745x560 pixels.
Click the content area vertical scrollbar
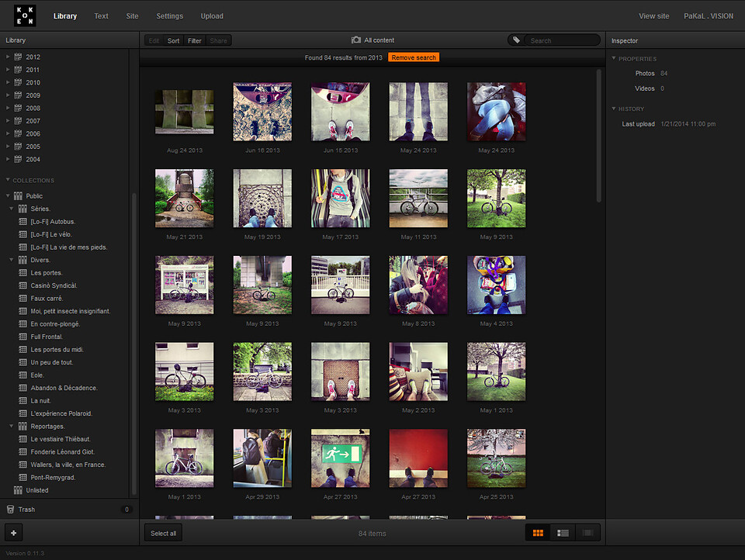598,136
